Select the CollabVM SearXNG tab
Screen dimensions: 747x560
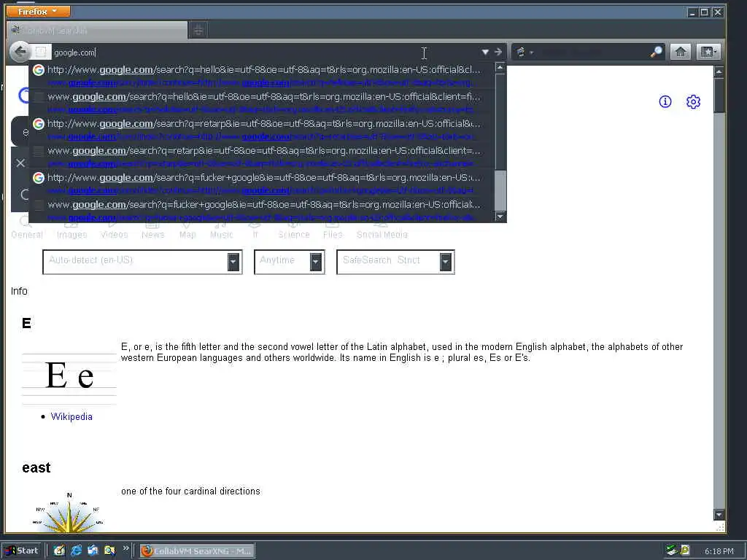[97, 31]
